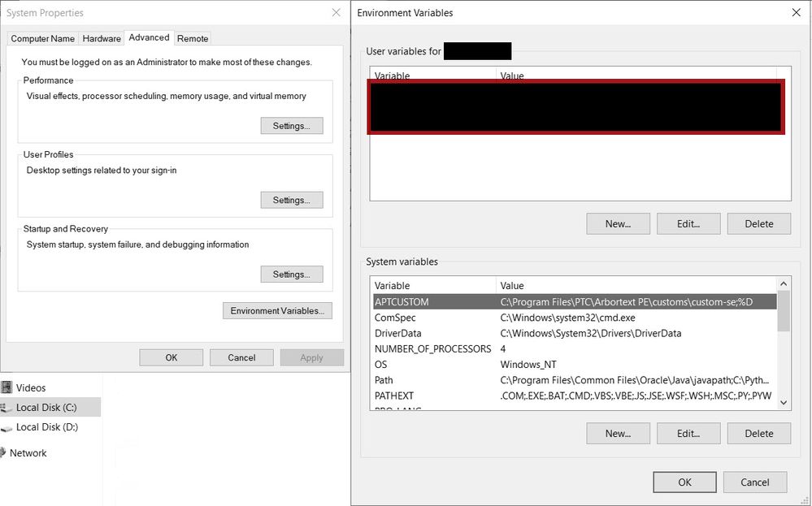
Task: Click the Videos folder icon
Action: tap(7, 387)
